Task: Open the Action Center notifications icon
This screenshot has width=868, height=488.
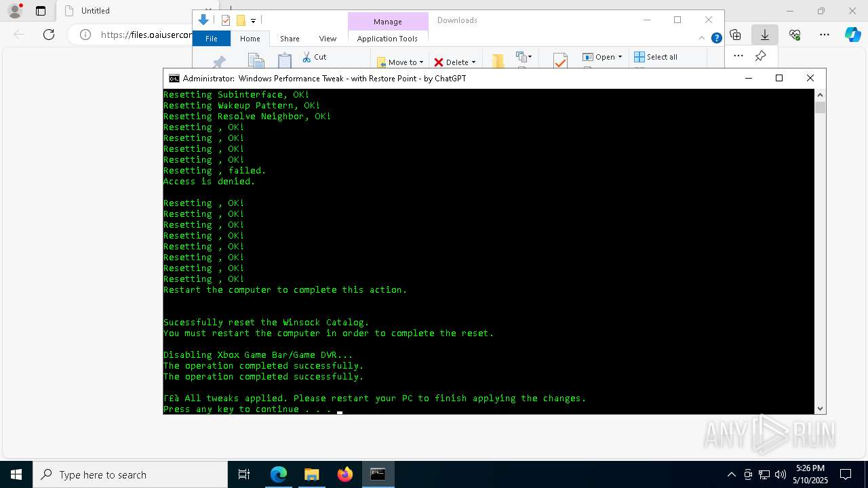Action: (846, 474)
